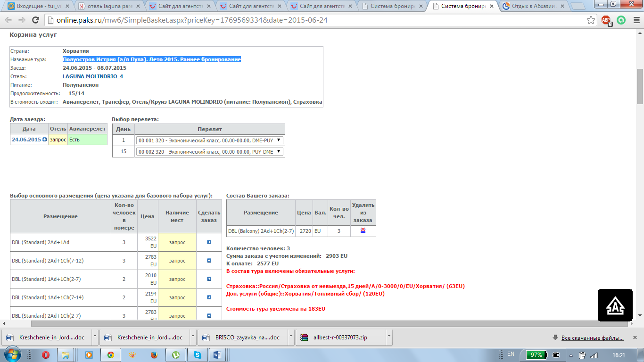
Task: Close the active Система брониро tab
Action: click(492, 7)
